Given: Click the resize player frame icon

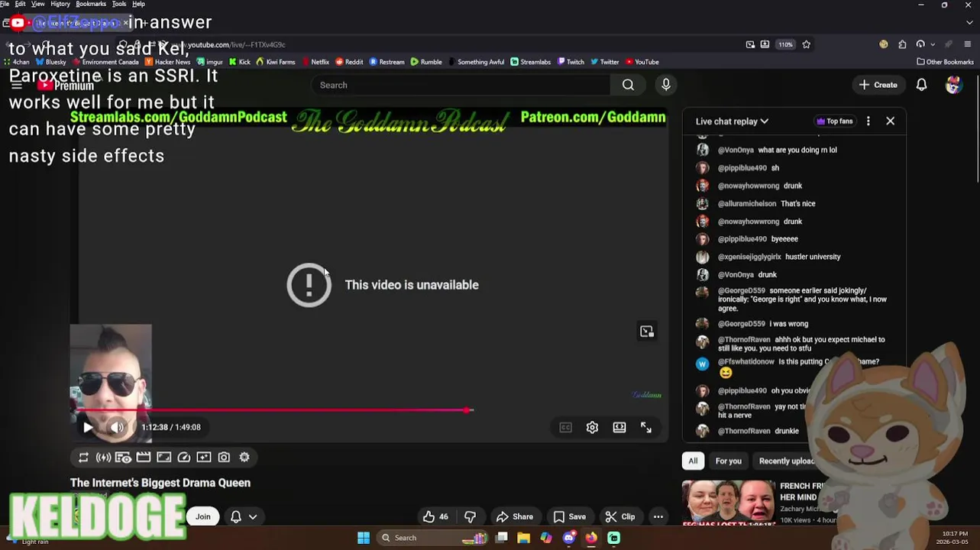Looking at the screenshot, I should (x=163, y=457).
